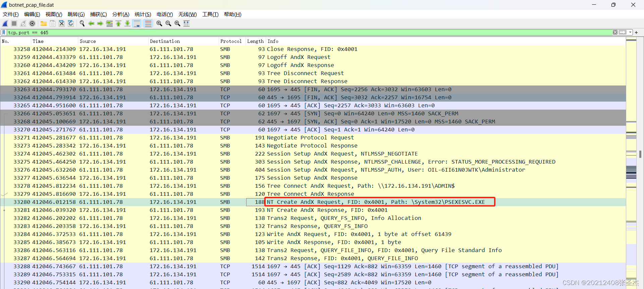This screenshot has height=289, width=644.
Task: Open the 无线(W) menu
Action: click(x=187, y=14)
